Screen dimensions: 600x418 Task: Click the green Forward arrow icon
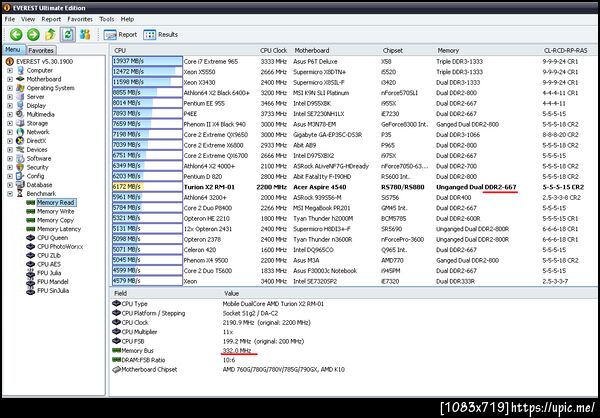pyautogui.click(x=33, y=34)
